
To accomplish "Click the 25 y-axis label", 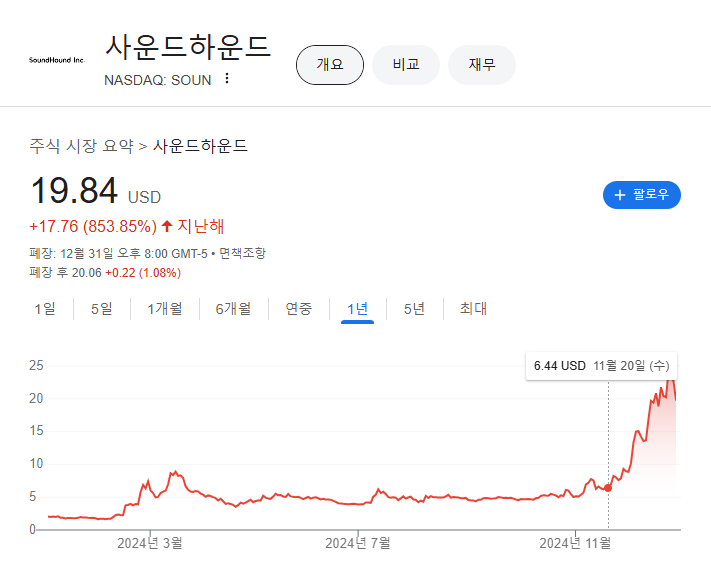I will 36,366.
